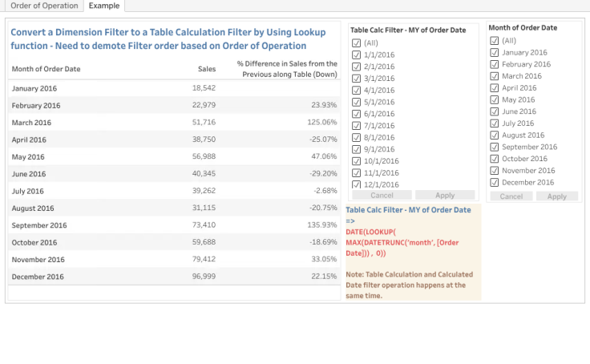Select the September 2016 table row label
This screenshot has height=364, width=590.
pyautogui.click(x=39, y=225)
